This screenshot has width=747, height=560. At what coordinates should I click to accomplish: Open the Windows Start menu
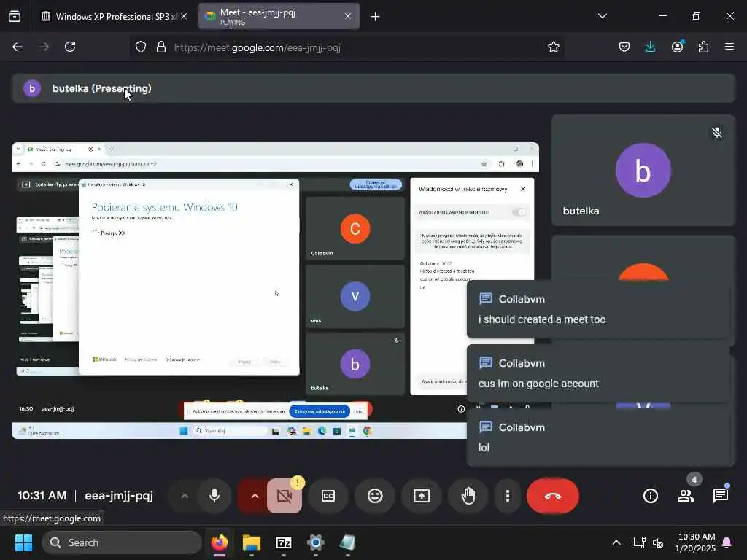point(23,542)
